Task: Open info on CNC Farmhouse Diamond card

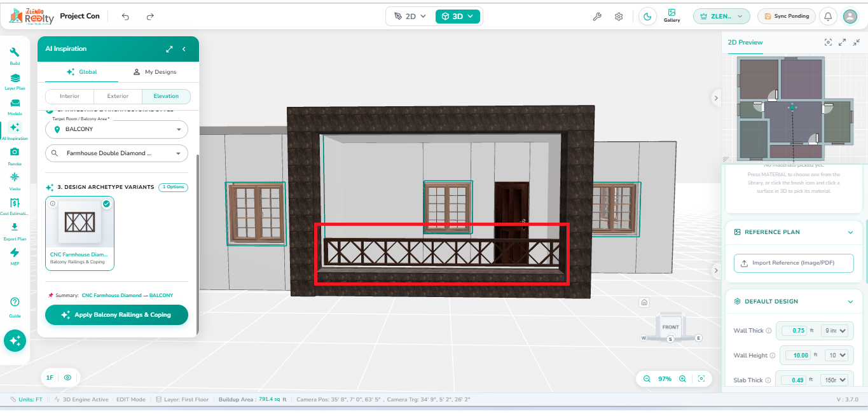Action: click(53, 204)
